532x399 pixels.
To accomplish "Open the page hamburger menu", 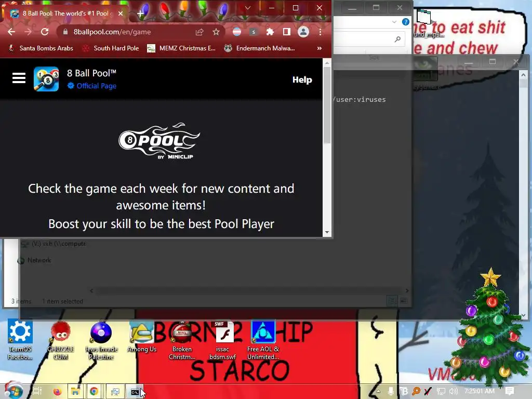I will [x=19, y=78].
